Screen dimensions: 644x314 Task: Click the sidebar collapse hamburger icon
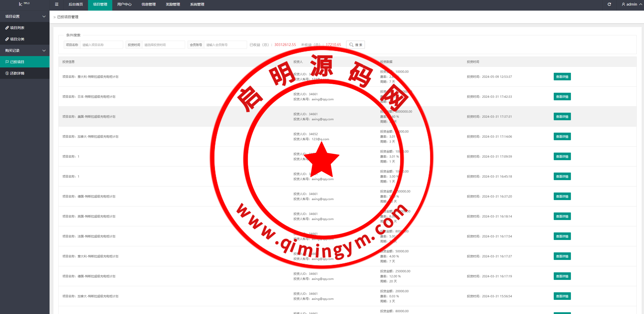(x=57, y=4)
